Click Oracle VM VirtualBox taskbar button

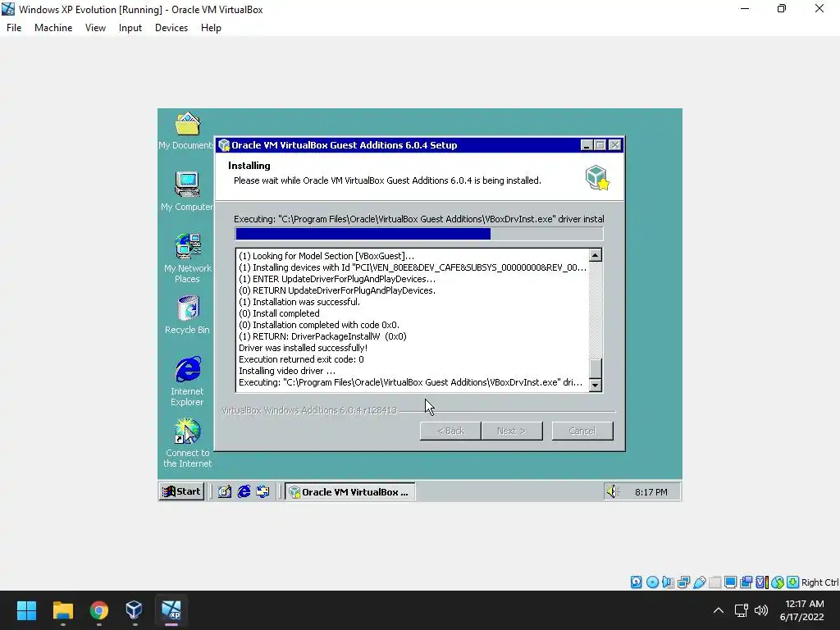pyautogui.click(x=350, y=492)
